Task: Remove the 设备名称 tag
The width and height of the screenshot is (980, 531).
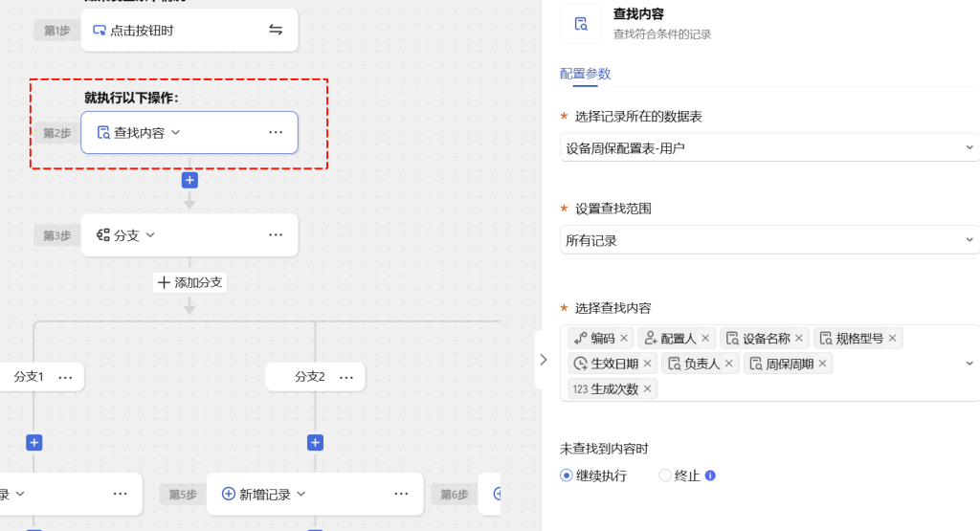Action: click(799, 339)
